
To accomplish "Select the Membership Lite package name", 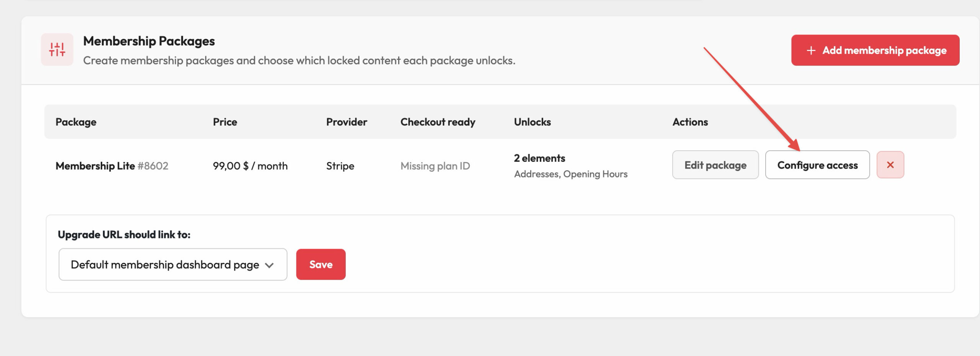I will tap(95, 166).
